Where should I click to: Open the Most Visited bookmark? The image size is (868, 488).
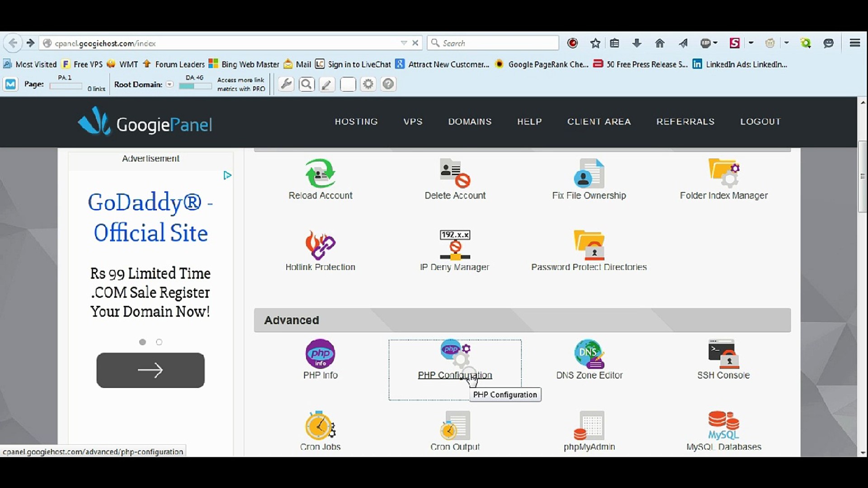pyautogui.click(x=30, y=64)
